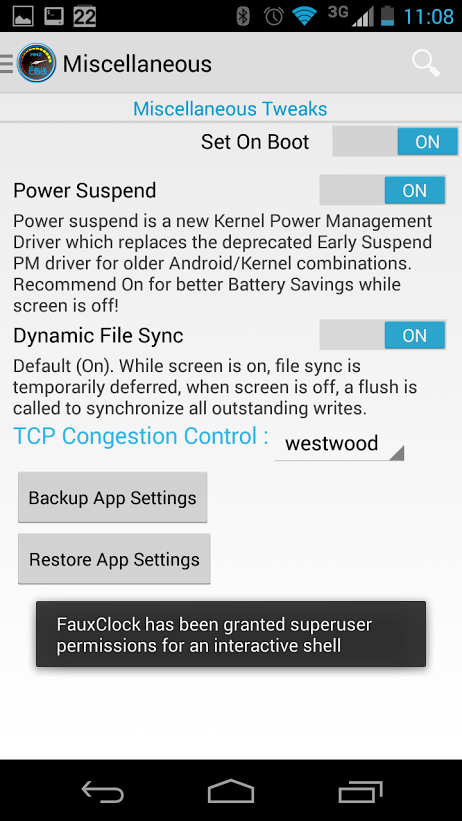
Task: Click Restore App Settings button
Action: 114,559
